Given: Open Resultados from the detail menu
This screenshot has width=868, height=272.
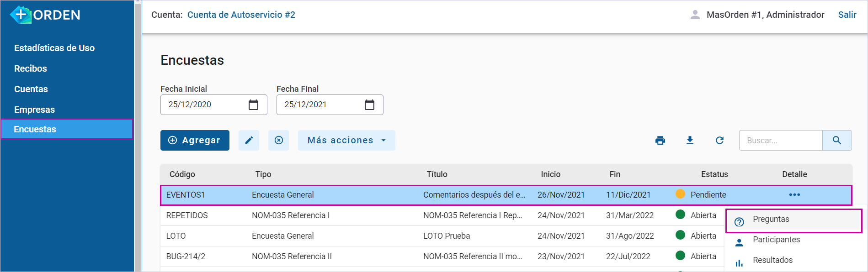Looking at the screenshot, I should click(x=772, y=261).
